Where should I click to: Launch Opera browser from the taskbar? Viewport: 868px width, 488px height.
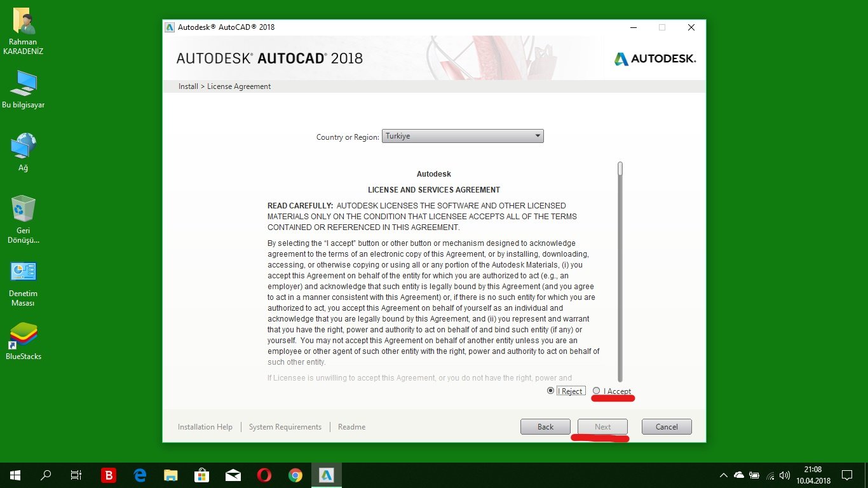pyautogui.click(x=264, y=475)
